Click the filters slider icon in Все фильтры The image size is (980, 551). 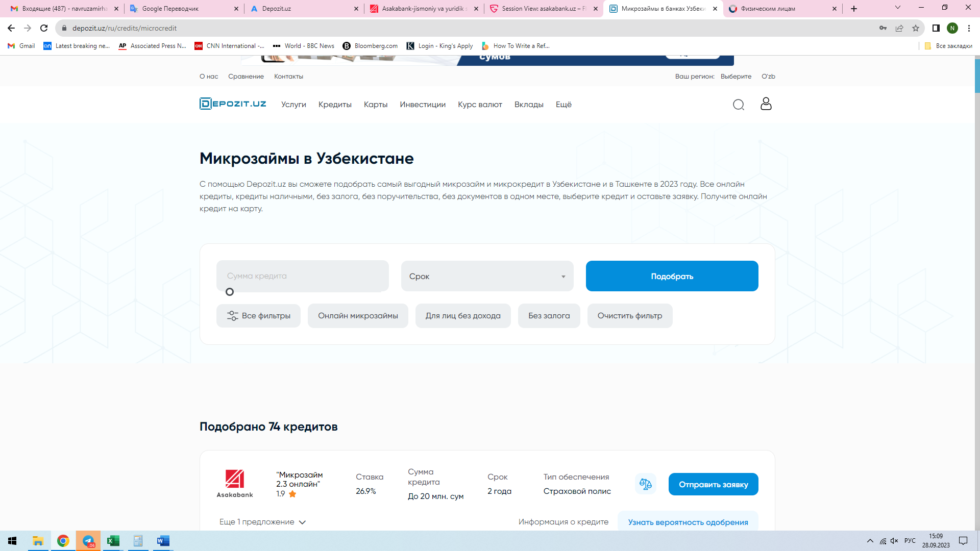click(232, 316)
